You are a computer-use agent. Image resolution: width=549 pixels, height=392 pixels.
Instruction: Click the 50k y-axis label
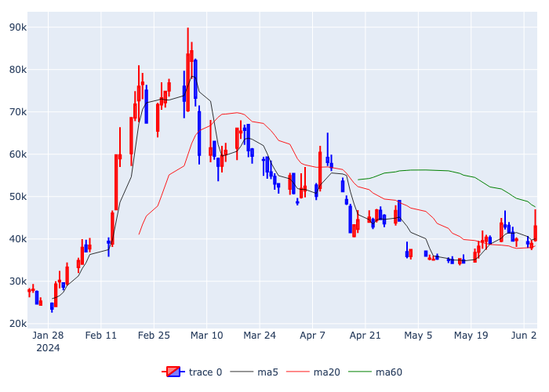tap(18, 197)
